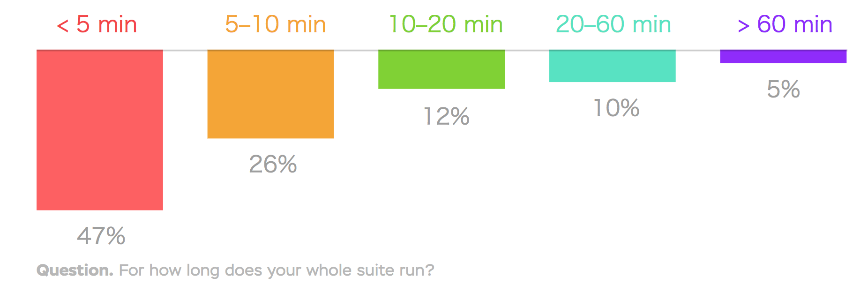Screen dimensions: 868x300
Task: Click the orange '5–10 min' bar
Action: click(x=270, y=94)
